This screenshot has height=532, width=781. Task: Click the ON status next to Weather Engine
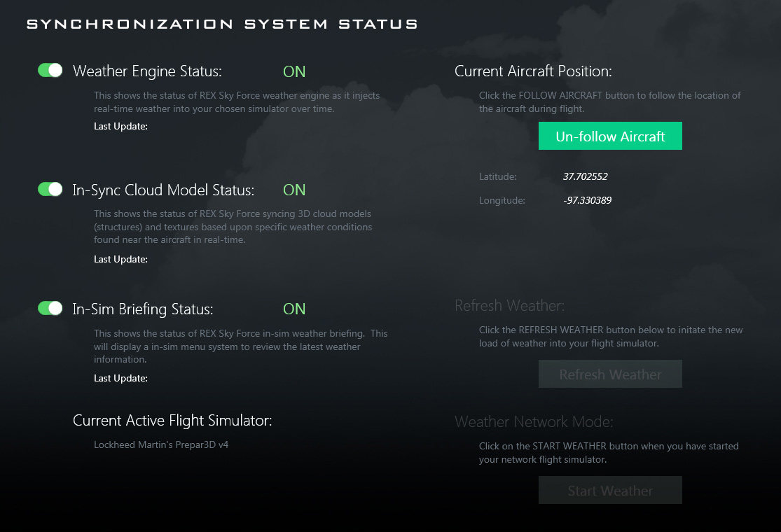[x=294, y=71]
